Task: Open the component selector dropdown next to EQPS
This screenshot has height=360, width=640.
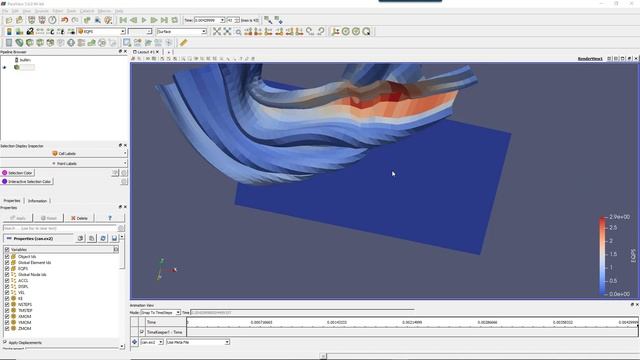Action: tap(140, 31)
